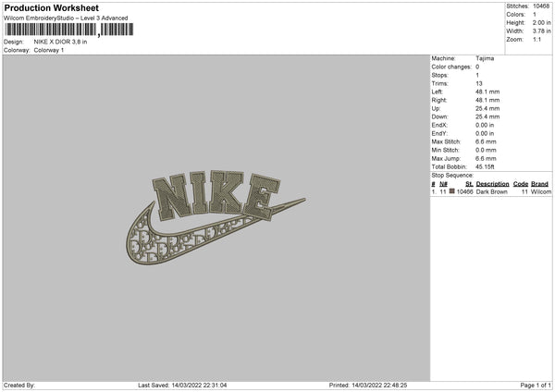Select the Total Bobbin value 45.15ft
The width and height of the screenshot is (555, 392).
coord(485,166)
